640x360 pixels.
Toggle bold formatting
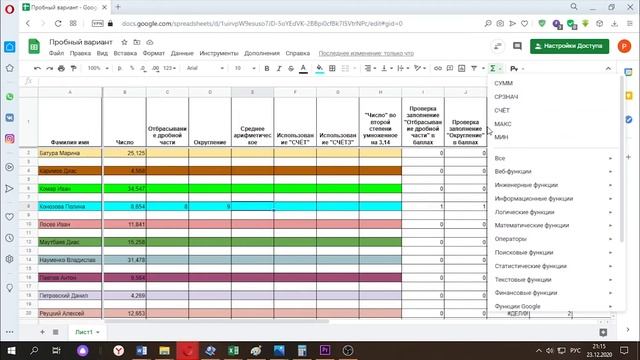tap(267, 68)
